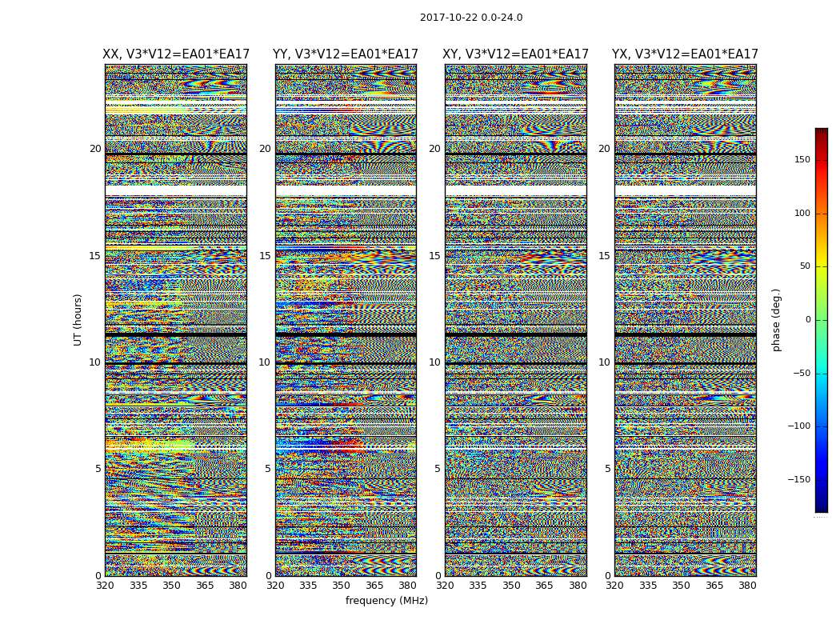Click YY plot y-axis tick 15

click(x=265, y=255)
